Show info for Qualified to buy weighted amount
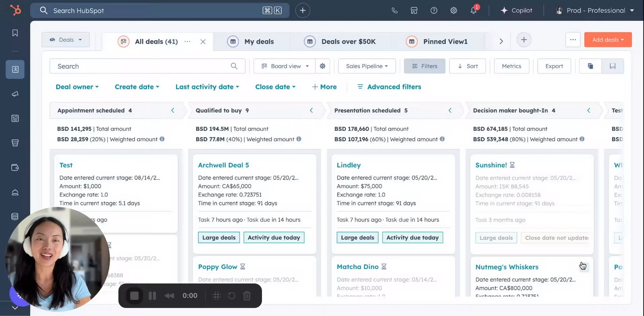Viewport: 644px width, 316px height. 299,139
